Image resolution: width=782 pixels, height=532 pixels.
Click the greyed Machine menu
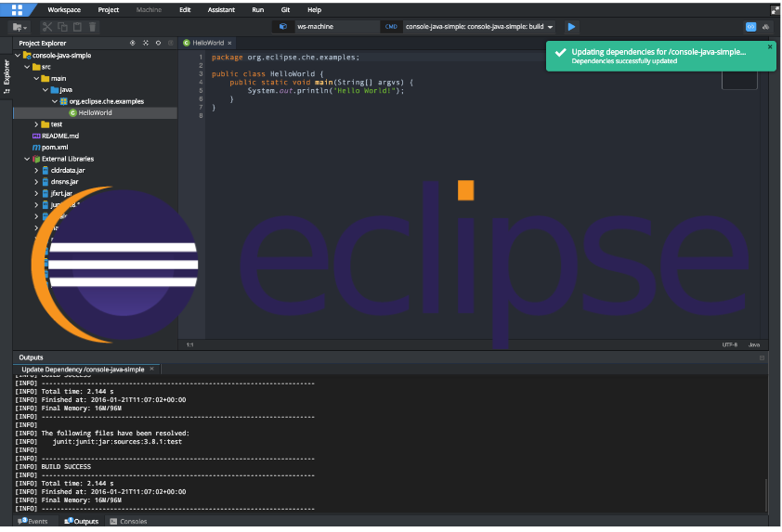[149, 9]
